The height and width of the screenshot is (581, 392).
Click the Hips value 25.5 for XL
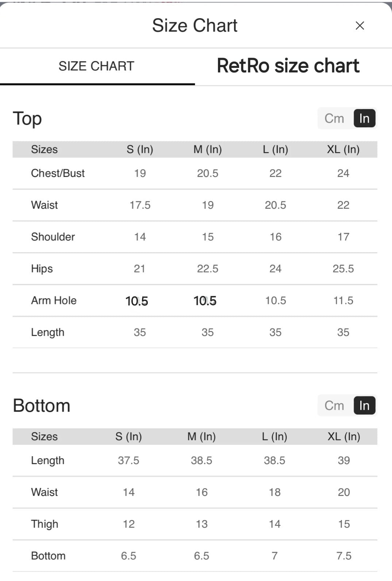343,269
